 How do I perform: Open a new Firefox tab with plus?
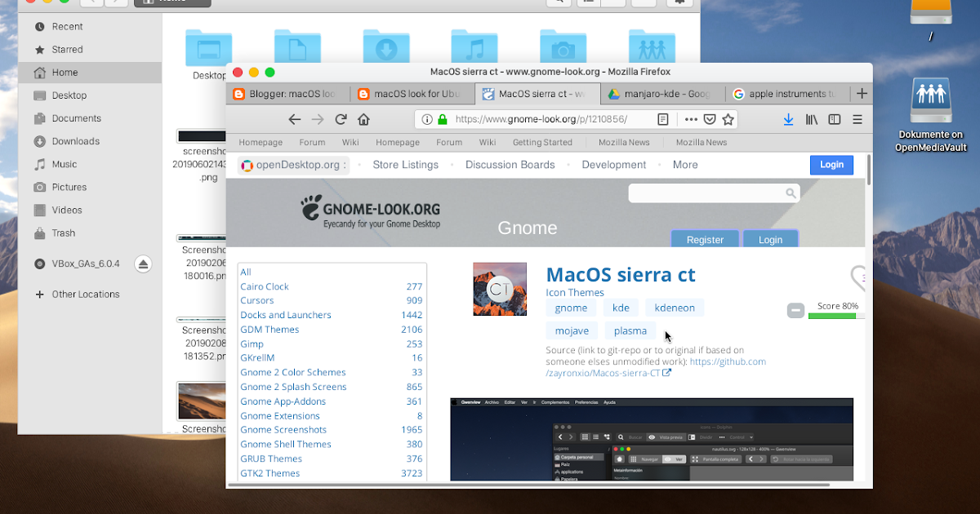[862, 94]
